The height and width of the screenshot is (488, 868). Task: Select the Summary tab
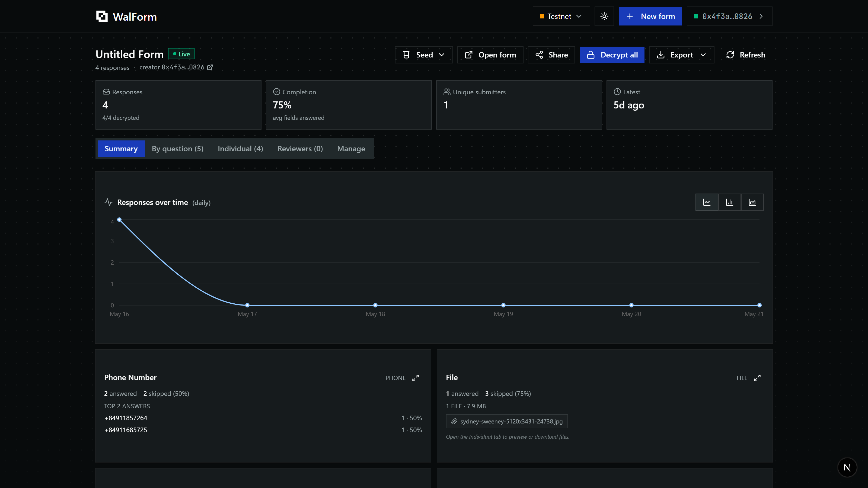[x=121, y=149]
